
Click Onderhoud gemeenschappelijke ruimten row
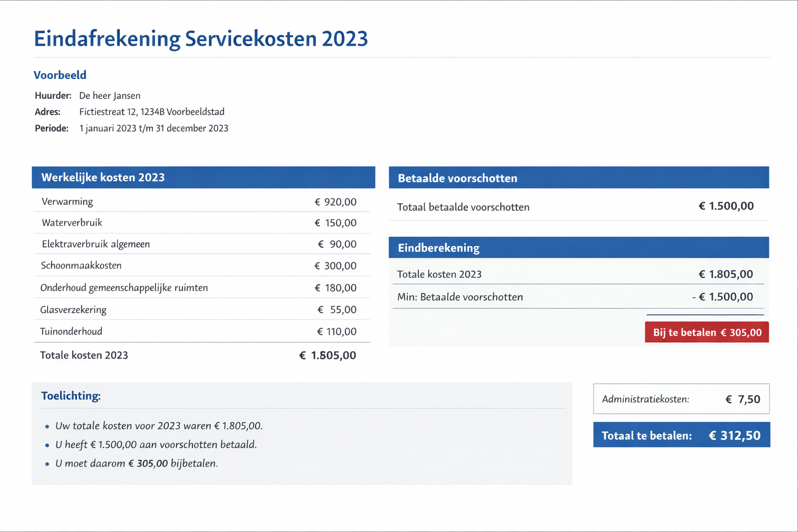[202, 288]
